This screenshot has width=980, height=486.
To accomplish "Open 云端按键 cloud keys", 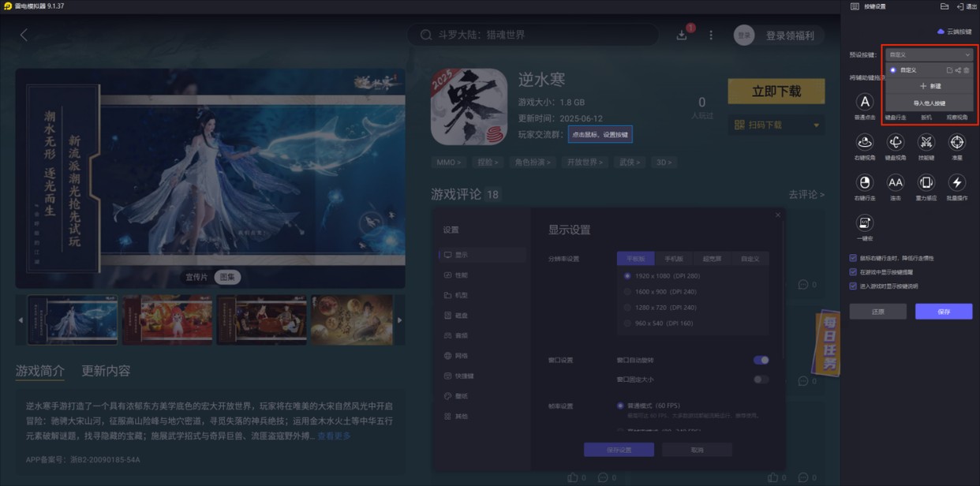I will (x=954, y=32).
